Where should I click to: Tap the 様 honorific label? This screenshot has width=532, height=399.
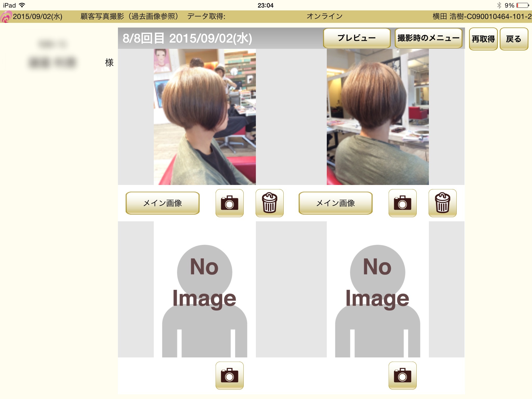(x=109, y=63)
